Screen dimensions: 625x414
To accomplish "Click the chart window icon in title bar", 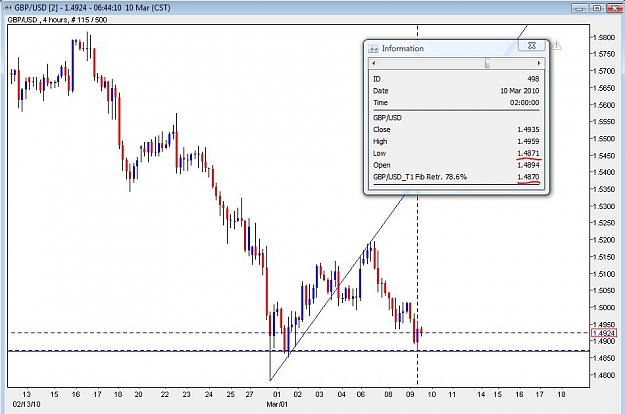I will point(7,8).
